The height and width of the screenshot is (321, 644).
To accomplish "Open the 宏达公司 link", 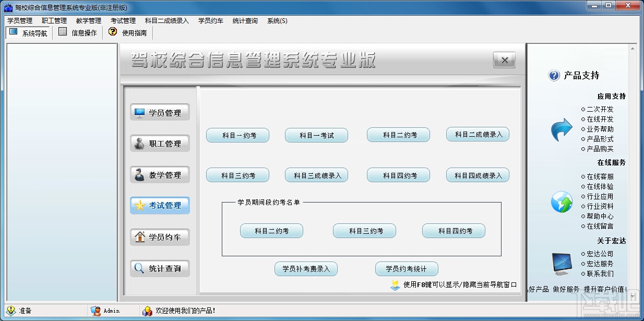I will click(600, 254).
